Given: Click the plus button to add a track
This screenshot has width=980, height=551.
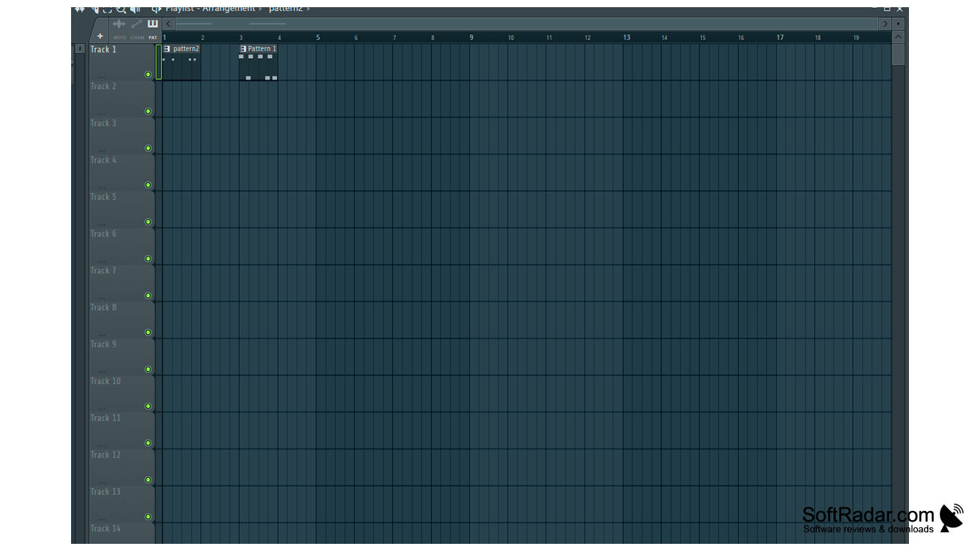Looking at the screenshot, I should 100,36.
